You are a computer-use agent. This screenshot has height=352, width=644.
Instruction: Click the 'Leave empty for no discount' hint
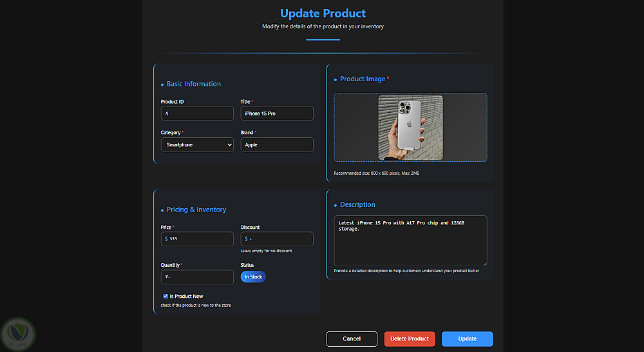pos(266,251)
